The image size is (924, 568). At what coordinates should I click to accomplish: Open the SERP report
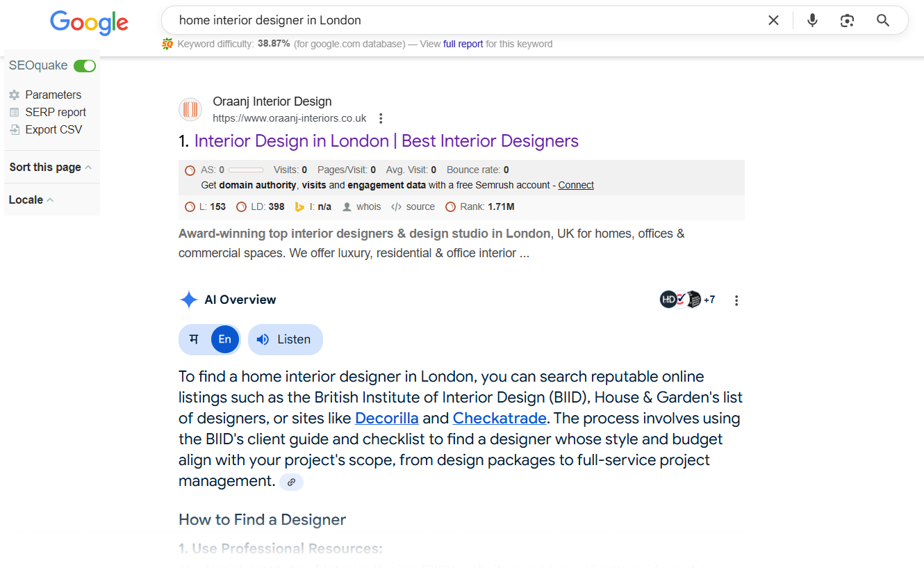56,112
